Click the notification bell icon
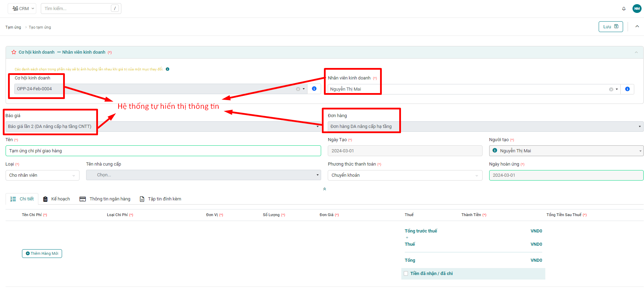644x290 pixels. point(624,9)
